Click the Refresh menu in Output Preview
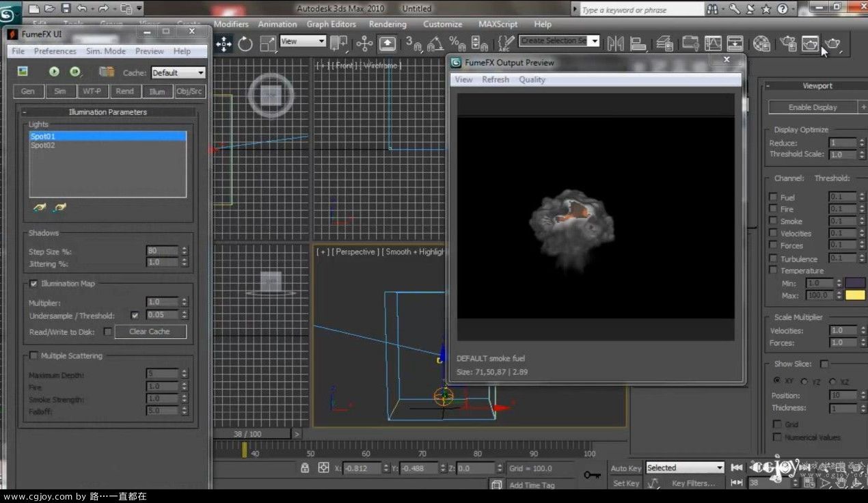This screenshot has height=503, width=868. (496, 80)
